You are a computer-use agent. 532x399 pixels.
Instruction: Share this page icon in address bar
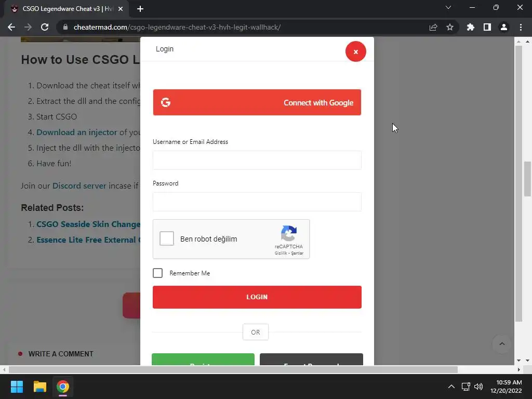(x=433, y=27)
